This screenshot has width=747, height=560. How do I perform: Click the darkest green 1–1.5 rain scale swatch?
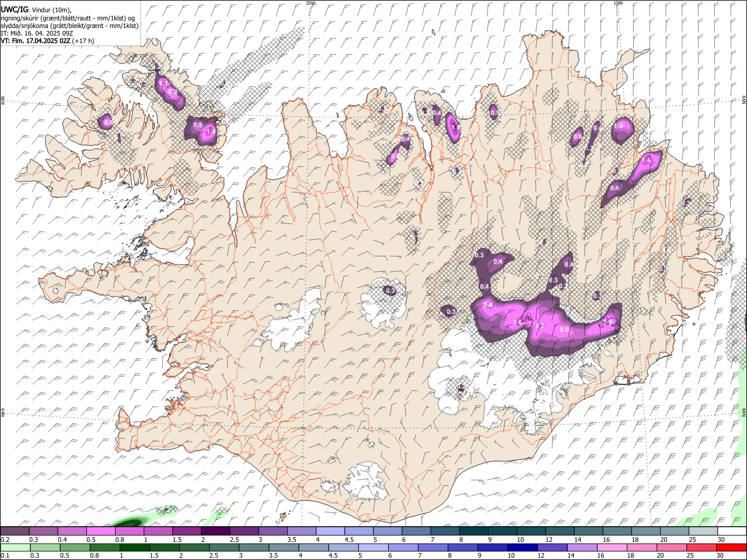(135, 548)
